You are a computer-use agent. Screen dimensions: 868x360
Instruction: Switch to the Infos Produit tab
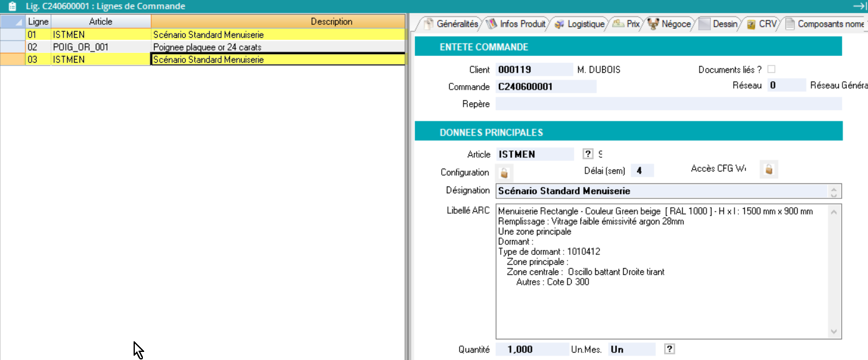click(x=516, y=24)
